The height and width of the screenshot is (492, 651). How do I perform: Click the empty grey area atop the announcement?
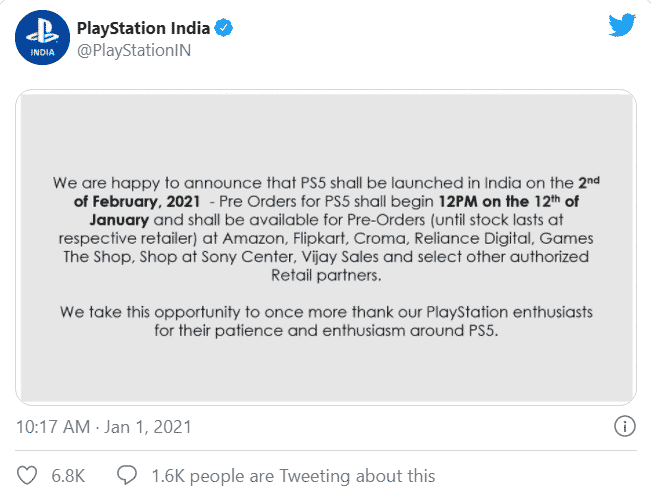pos(326,133)
